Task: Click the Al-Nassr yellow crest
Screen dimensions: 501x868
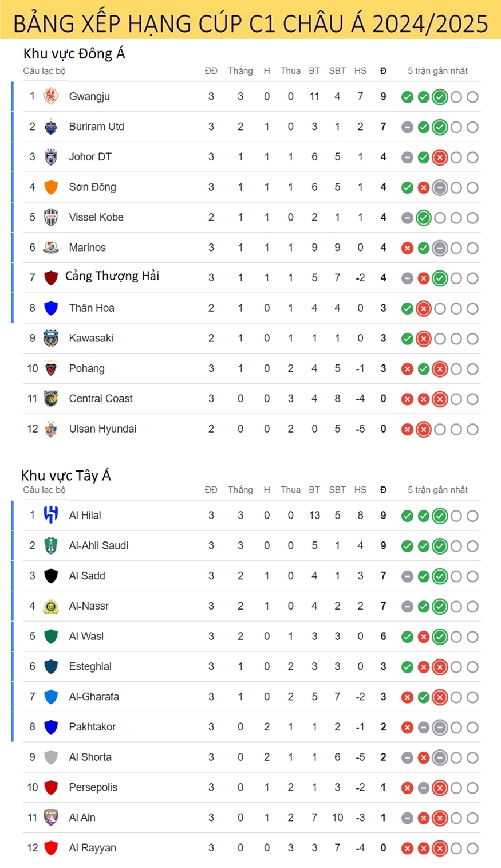Action: (x=51, y=606)
